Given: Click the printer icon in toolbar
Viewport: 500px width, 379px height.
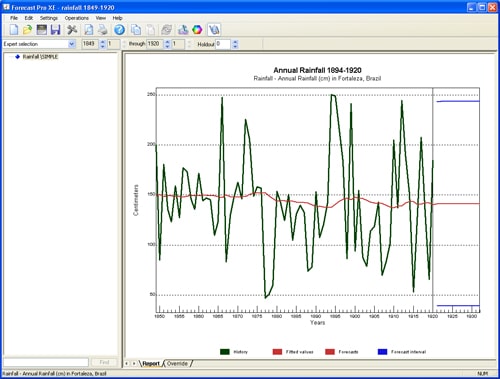Looking at the screenshot, I should (103, 30).
